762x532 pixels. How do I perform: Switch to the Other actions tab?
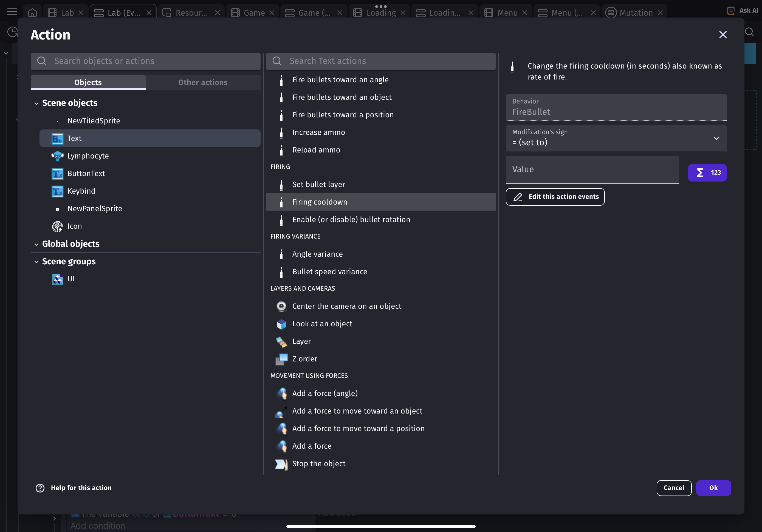click(203, 82)
